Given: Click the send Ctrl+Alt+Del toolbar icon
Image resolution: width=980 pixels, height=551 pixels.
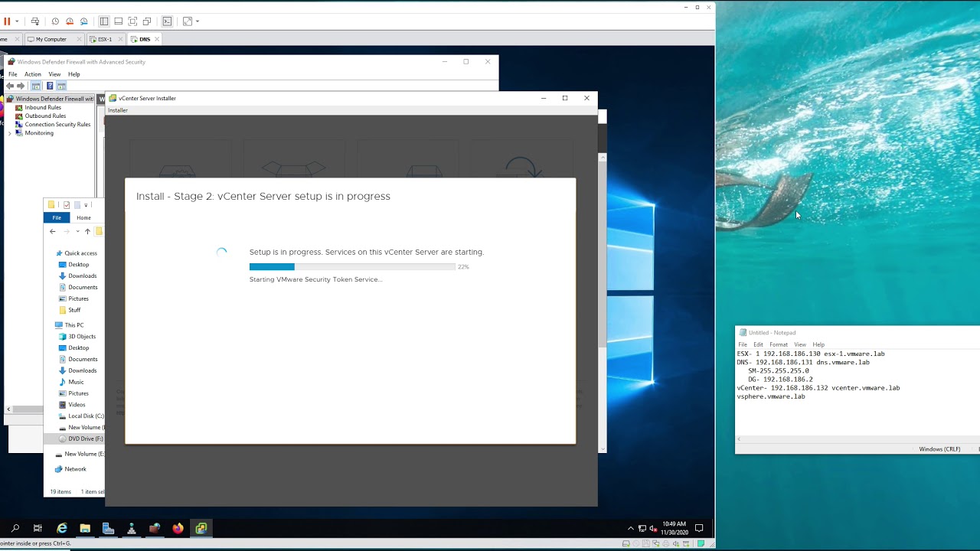Looking at the screenshot, I should pyautogui.click(x=35, y=21).
